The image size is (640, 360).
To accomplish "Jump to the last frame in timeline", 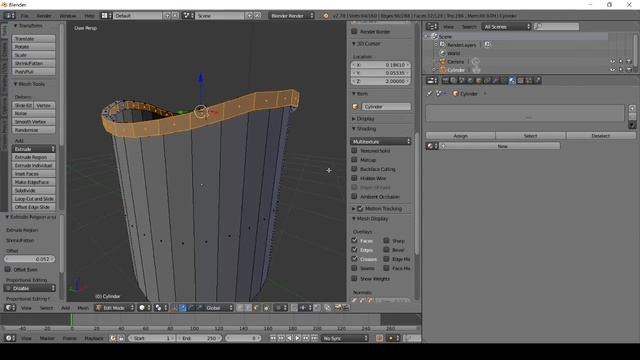I will point(314,338).
